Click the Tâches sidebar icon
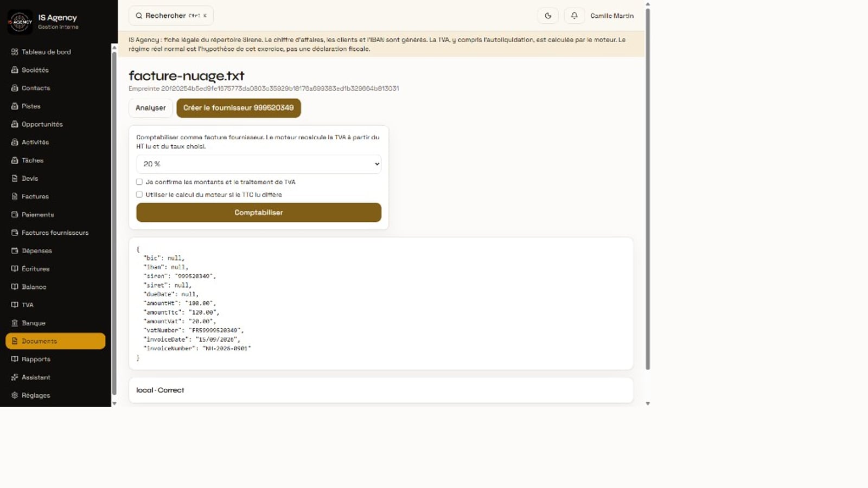The width and height of the screenshot is (868, 488). (15, 160)
